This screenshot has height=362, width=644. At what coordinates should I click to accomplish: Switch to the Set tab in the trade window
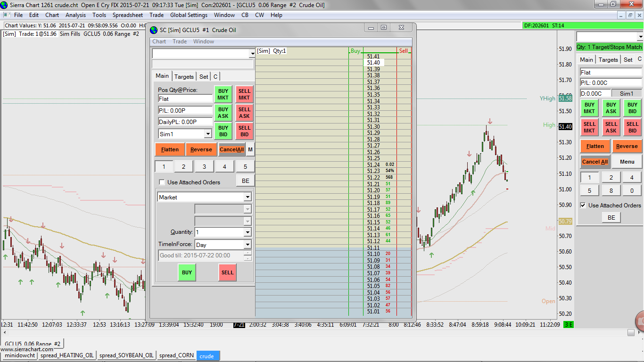point(204,76)
